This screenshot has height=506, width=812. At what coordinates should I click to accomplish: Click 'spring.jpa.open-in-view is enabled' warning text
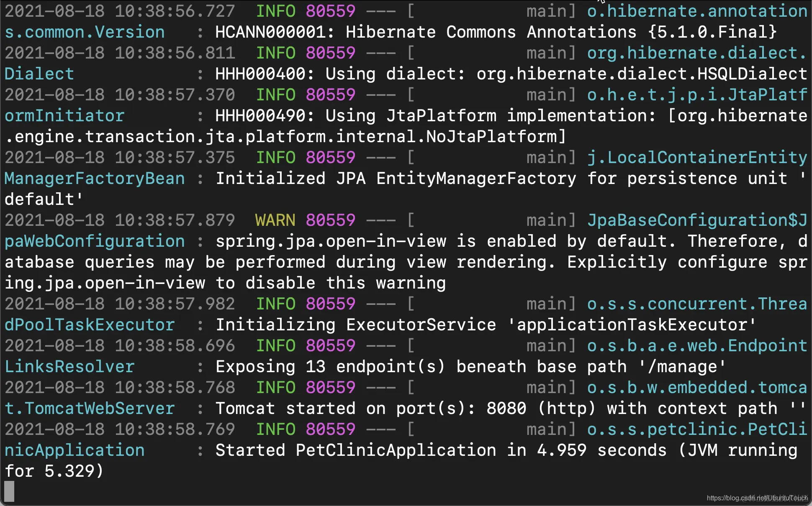(x=385, y=241)
